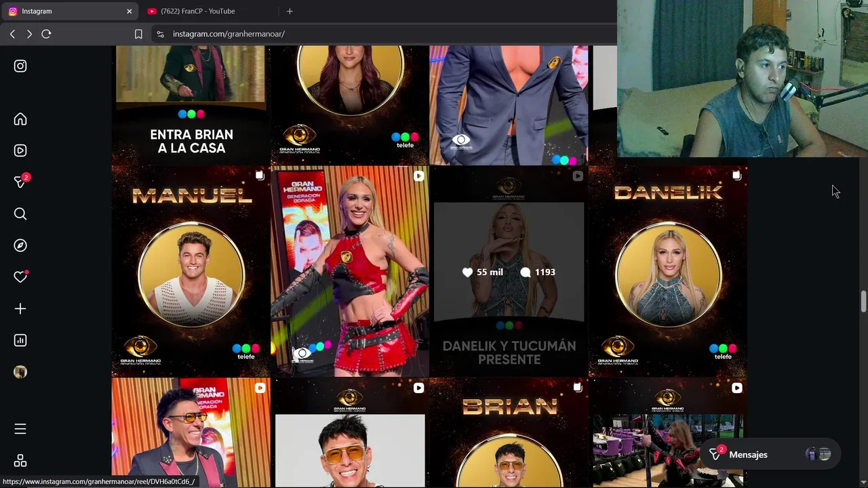Open the Reels icon in sidebar

20,150
